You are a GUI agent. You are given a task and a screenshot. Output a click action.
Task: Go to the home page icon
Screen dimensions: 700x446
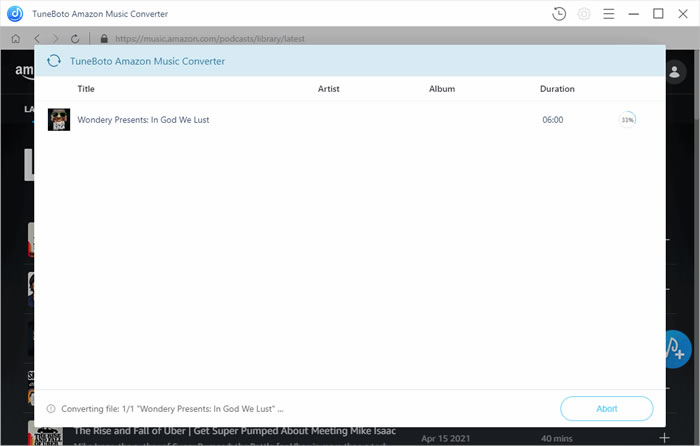coord(16,39)
